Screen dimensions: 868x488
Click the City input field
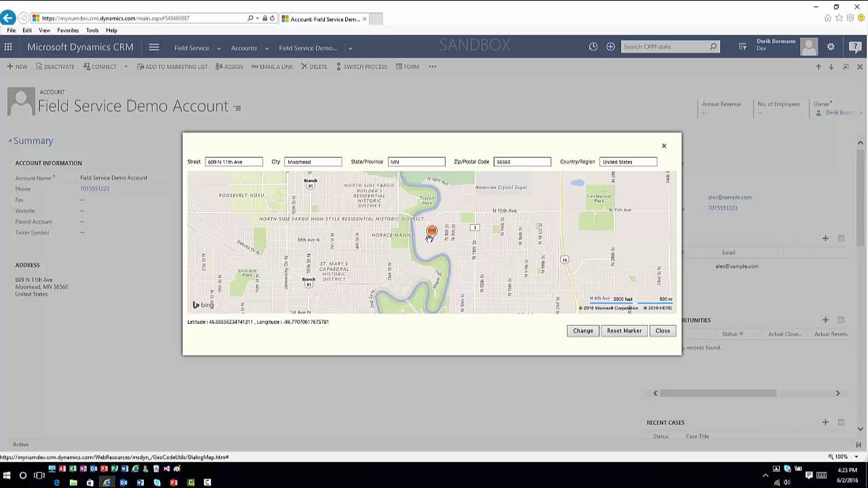(x=313, y=162)
